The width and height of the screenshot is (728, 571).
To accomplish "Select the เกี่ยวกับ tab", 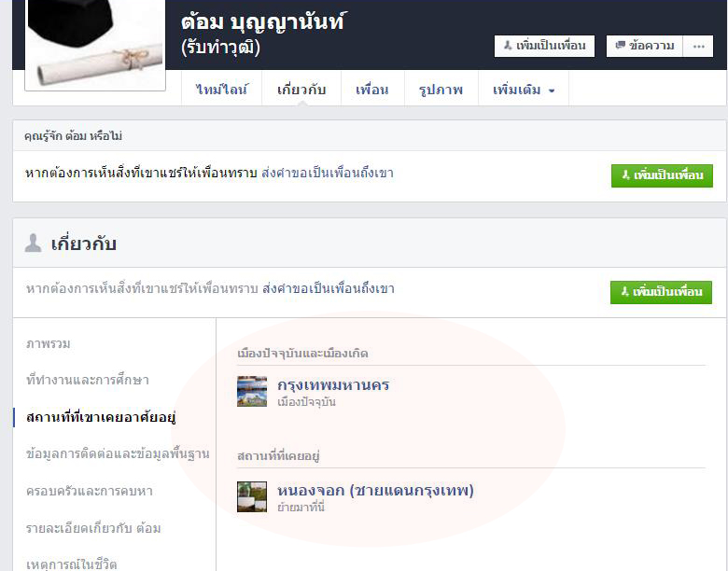I will (x=301, y=91).
